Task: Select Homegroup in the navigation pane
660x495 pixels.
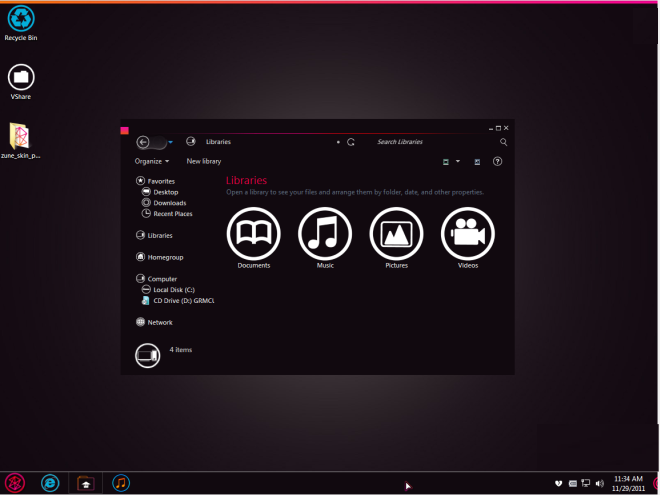Action: coord(160,257)
